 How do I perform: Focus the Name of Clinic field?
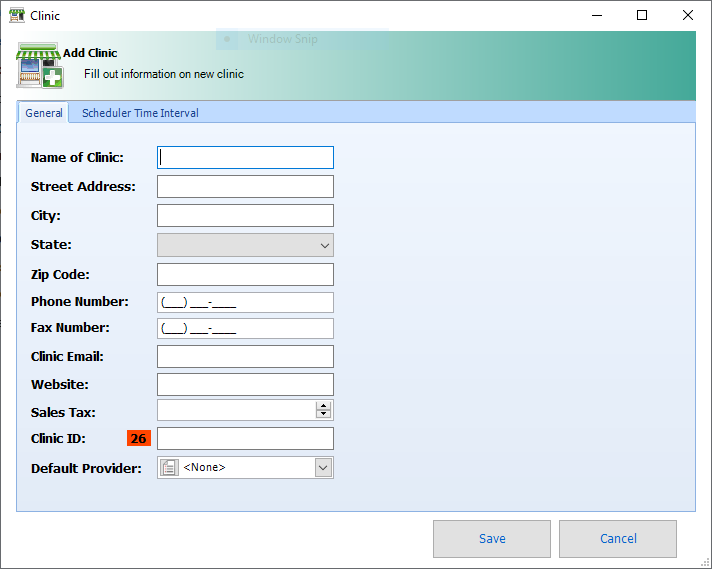click(x=245, y=157)
